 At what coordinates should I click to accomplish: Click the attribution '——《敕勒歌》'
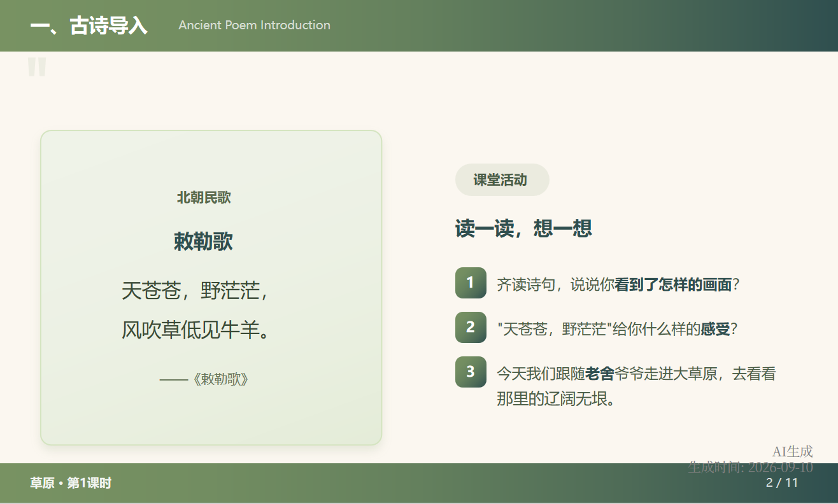(204, 379)
